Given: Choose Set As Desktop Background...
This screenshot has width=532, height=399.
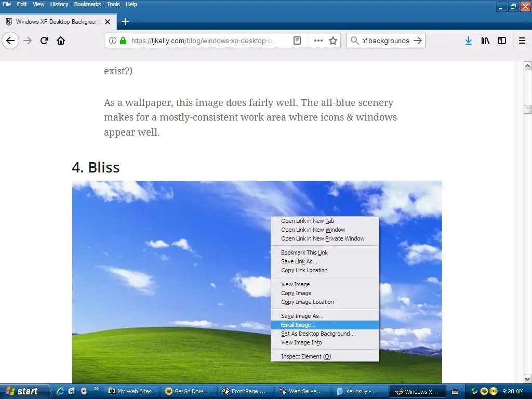Looking at the screenshot, I should click(325, 334).
